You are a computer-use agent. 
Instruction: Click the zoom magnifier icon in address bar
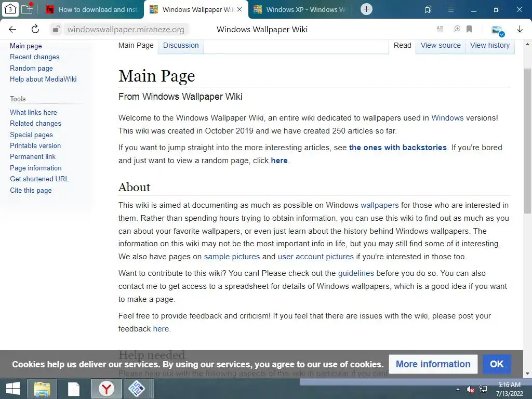[x=457, y=29]
